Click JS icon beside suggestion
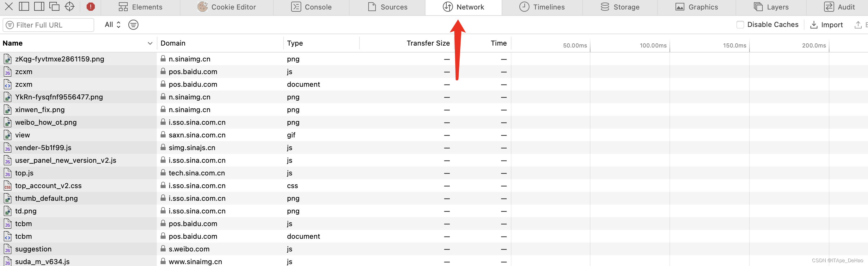This screenshot has width=868, height=266. (7, 249)
